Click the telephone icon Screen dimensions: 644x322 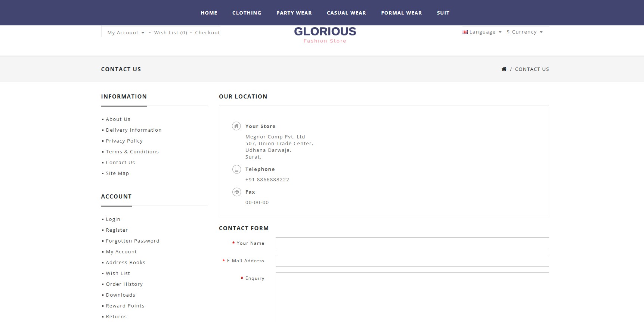click(236, 169)
